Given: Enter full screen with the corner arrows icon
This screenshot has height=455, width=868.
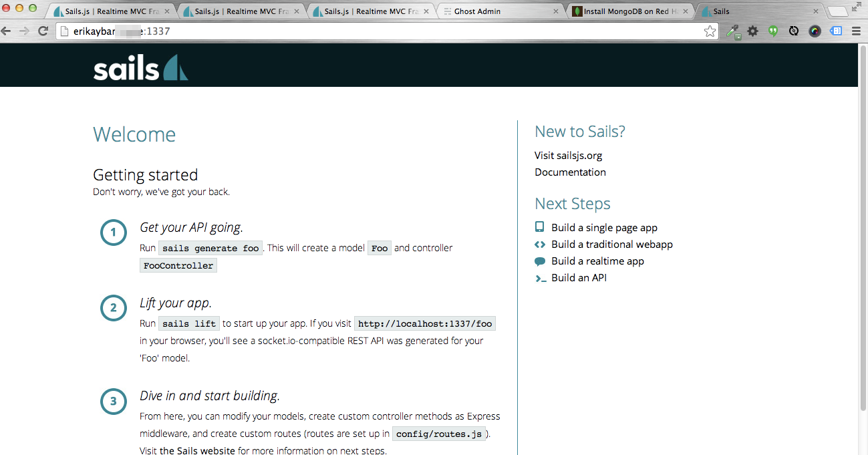Looking at the screenshot, I should pyautogui.click(x=857, y=7).
